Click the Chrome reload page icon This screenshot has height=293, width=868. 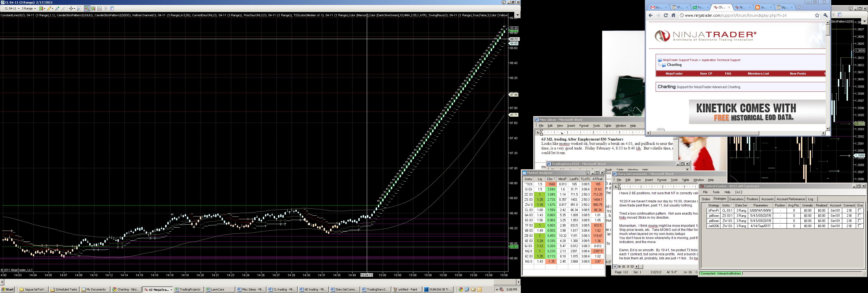(x=665, y=15)
